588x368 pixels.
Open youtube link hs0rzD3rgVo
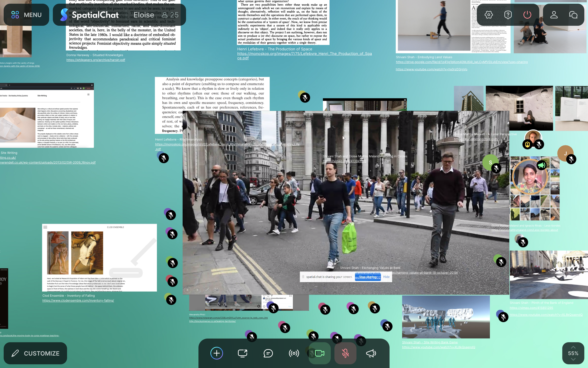pyautogui.click(x=432, y=69)
